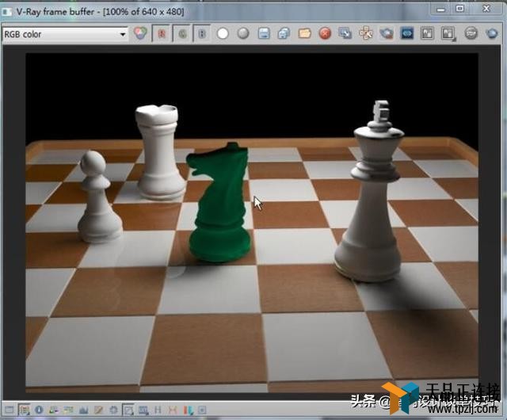Click the blue panel icon in bottom toolbar
Viewport: 507px width, 420px height.
[x=143, y=410]
